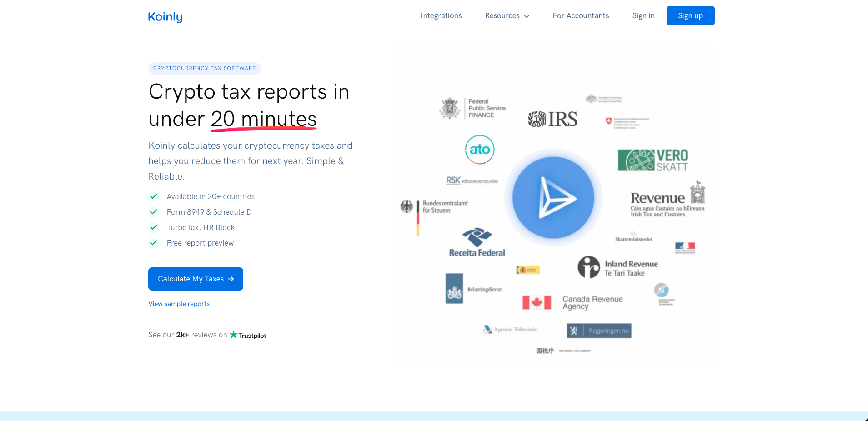This screenshot has width=868, height=421.
Task: Click the Regjeringen.no logo
Action: click(599, 331)
